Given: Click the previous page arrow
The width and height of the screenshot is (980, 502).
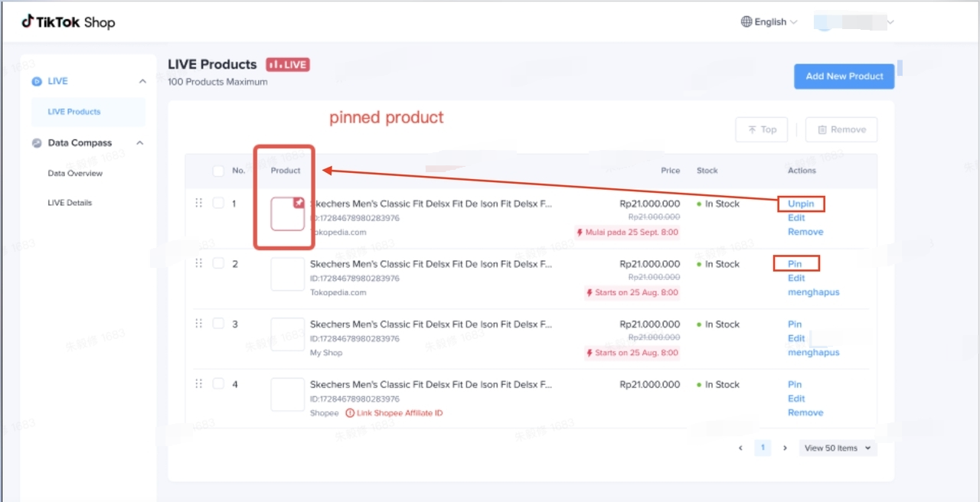Looking at the screenshot, I should click(x=740, y=448).
